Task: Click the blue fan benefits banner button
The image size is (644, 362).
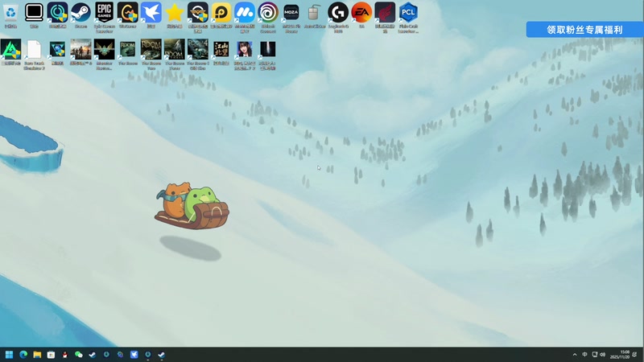Action: [x=584, y=30]
